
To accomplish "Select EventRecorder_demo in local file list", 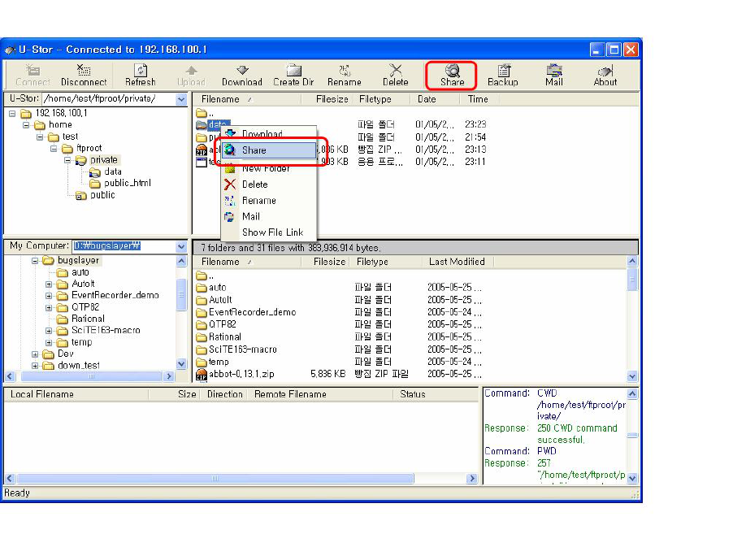I will click(252, 313).
